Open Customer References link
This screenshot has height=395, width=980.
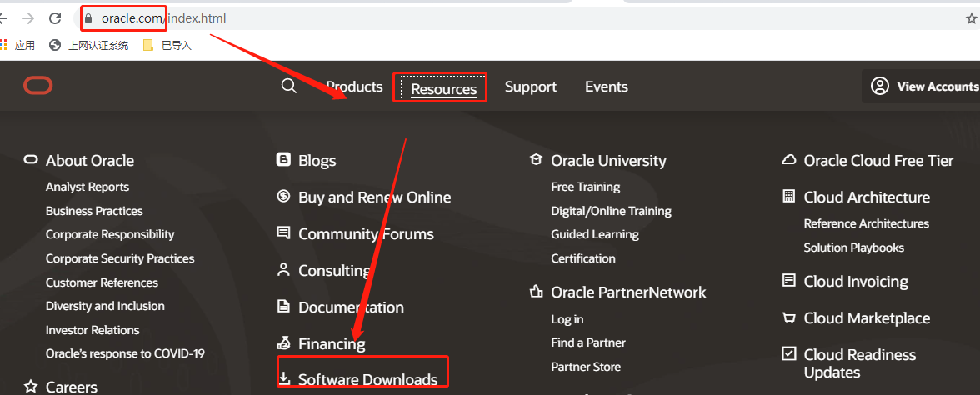click(102, 282)
